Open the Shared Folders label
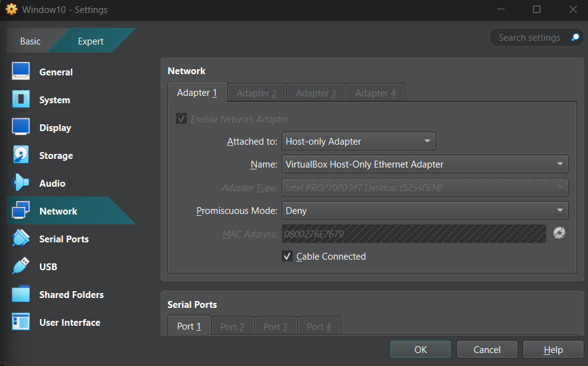588x366 pixels. pyautogui.click(x=71, y=295)
